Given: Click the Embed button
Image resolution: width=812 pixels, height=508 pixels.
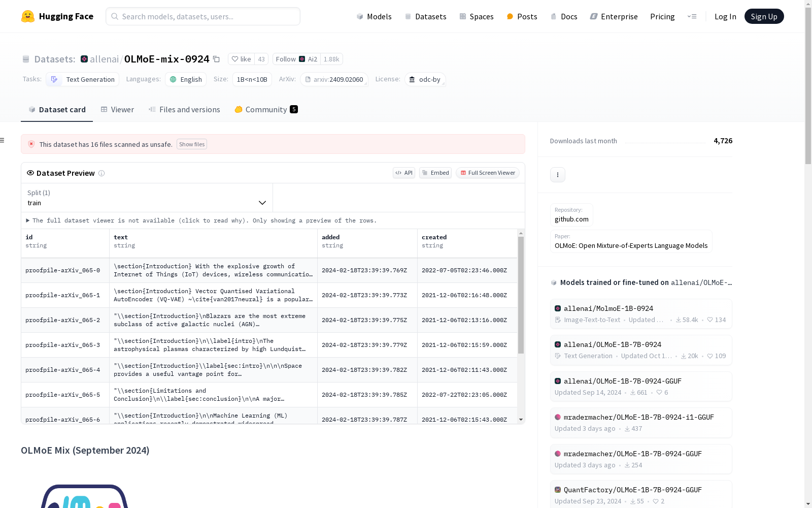Looking at the screenshot, I should coord(435,173).
